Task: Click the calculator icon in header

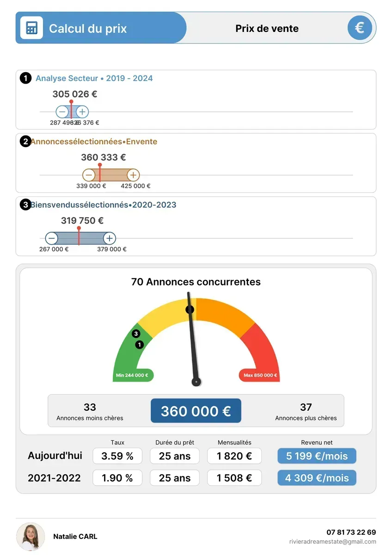Action: (31, 28)
